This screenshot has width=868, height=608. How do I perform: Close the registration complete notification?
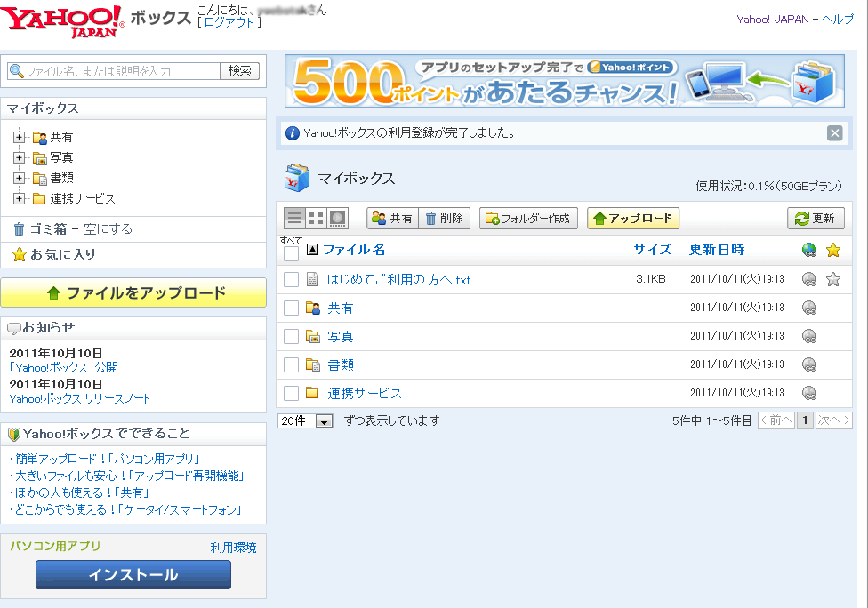pos(835,132)
